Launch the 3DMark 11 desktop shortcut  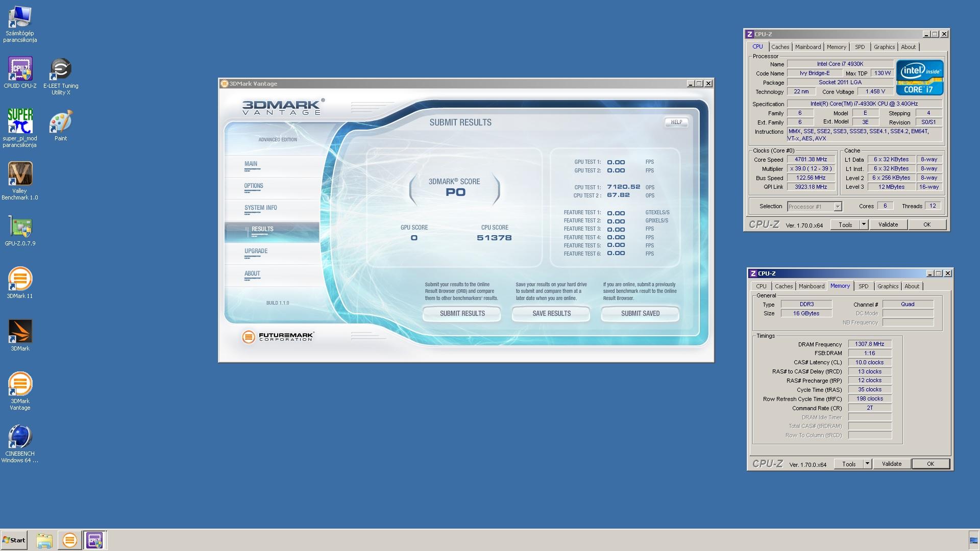(x=20, y=279)
